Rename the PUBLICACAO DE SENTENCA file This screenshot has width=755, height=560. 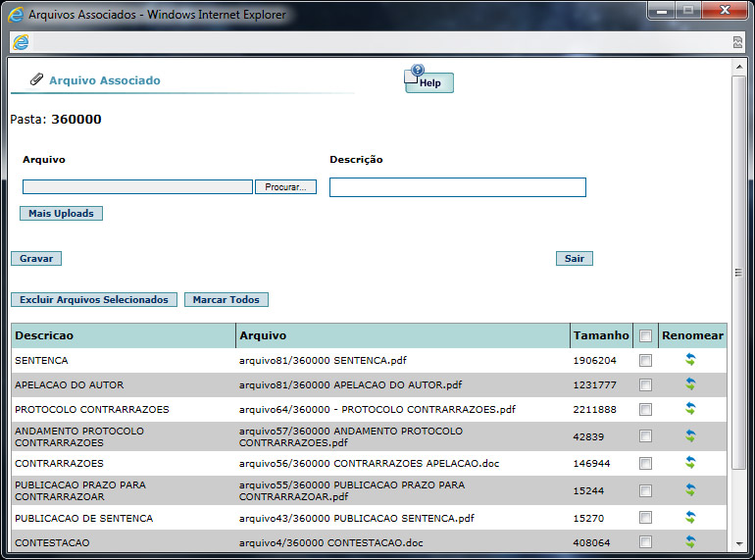690,517
